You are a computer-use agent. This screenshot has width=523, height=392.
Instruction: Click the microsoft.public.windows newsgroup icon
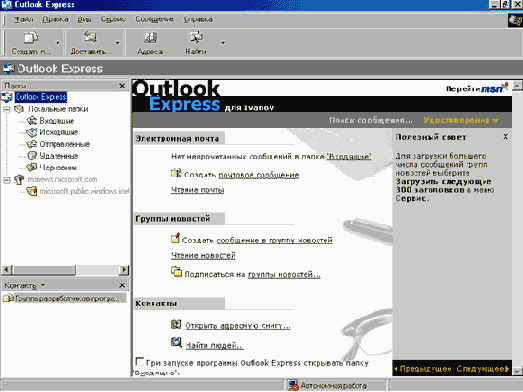pyautogui.click(x=32, y=191)
